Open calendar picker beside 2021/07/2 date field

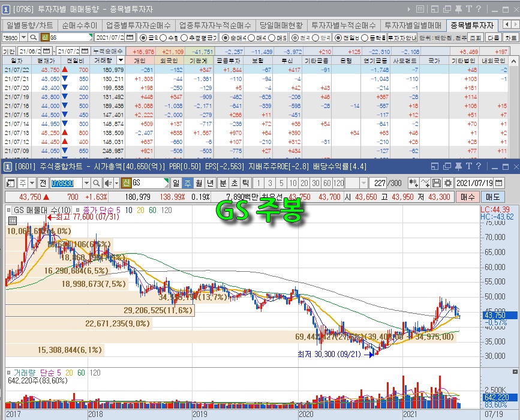tap(130, 37)
